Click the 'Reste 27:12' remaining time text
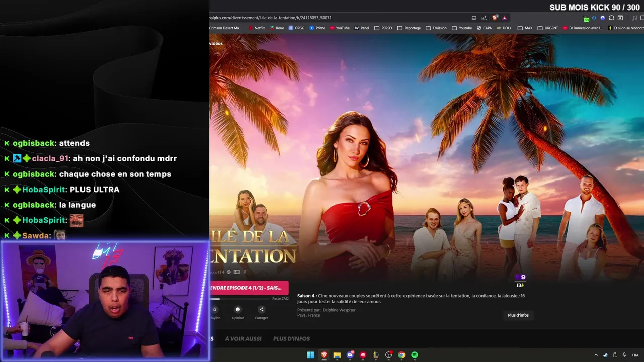The height and width of the screenshot is (362, 644). point(280,299)
